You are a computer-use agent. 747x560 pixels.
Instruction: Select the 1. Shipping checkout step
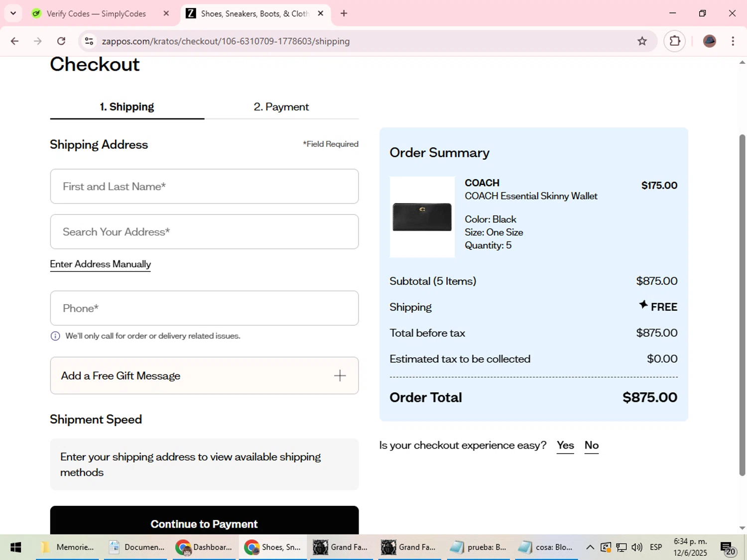pos(127,107)
